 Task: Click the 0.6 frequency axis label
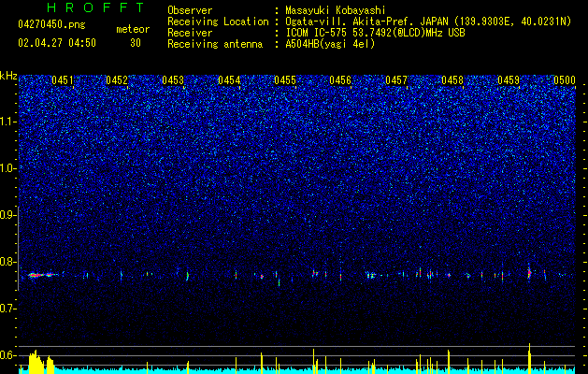[x=8, y=355]
